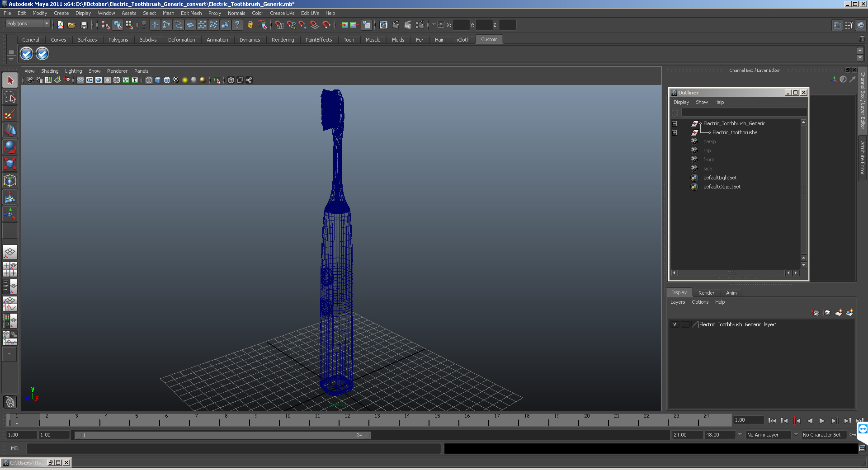Save the scene with the disk icon
Image resolution: width=868 pixels, height=470 pixels.
click(84, 25)
